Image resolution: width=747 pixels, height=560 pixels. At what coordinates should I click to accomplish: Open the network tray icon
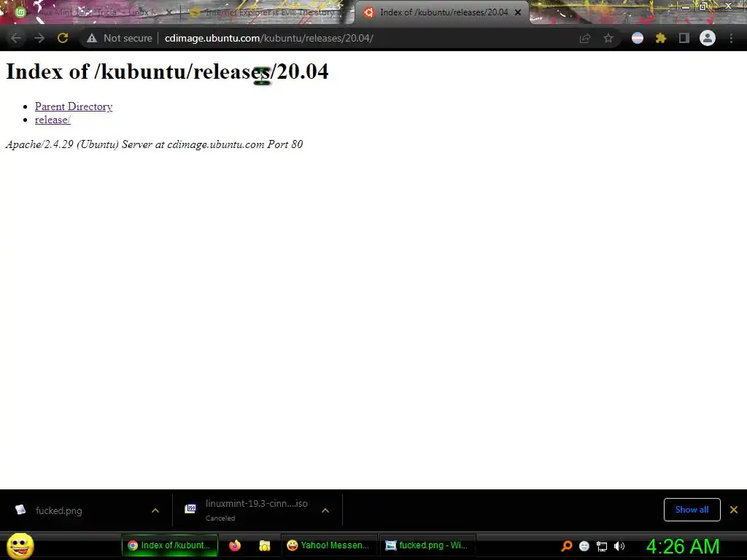coord(602,546)
